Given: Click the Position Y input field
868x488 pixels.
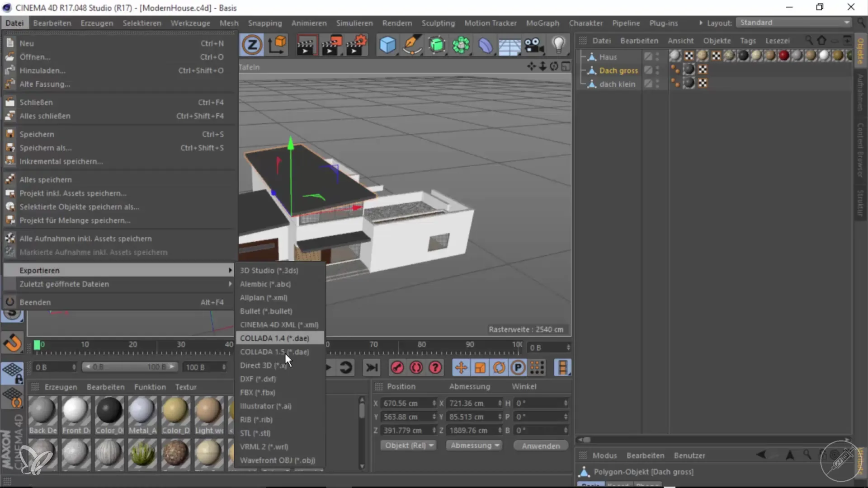Looking at the screenshot, I should (x=406, y=417).
